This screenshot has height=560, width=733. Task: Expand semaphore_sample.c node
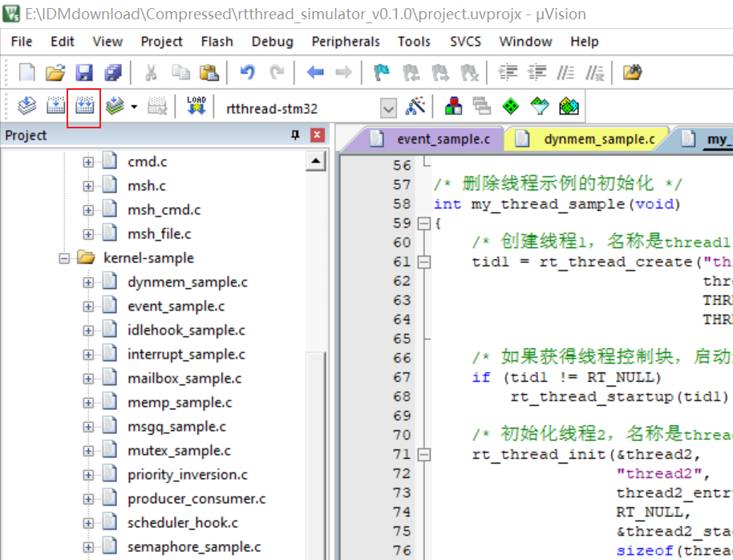88,547
